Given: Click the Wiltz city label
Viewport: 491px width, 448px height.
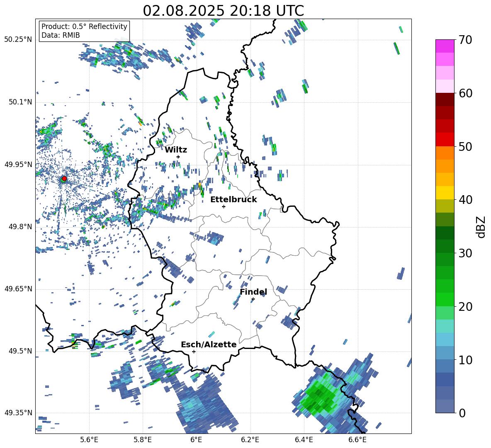Looking at the screenshot, I should tap(176, 150).
